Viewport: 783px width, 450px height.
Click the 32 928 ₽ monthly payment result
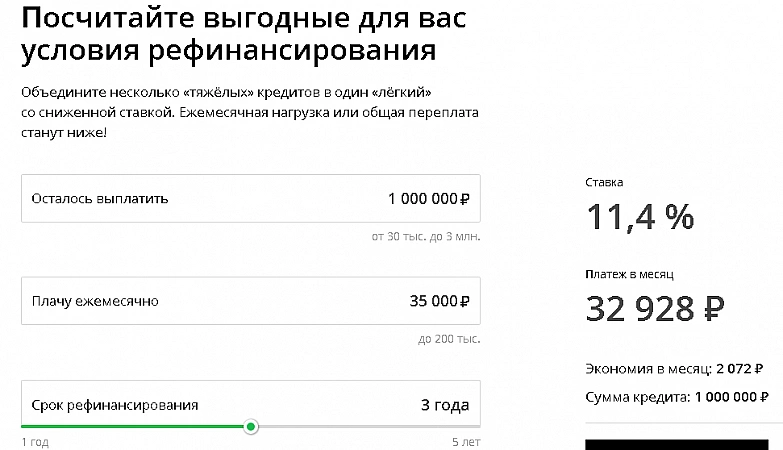654,308
